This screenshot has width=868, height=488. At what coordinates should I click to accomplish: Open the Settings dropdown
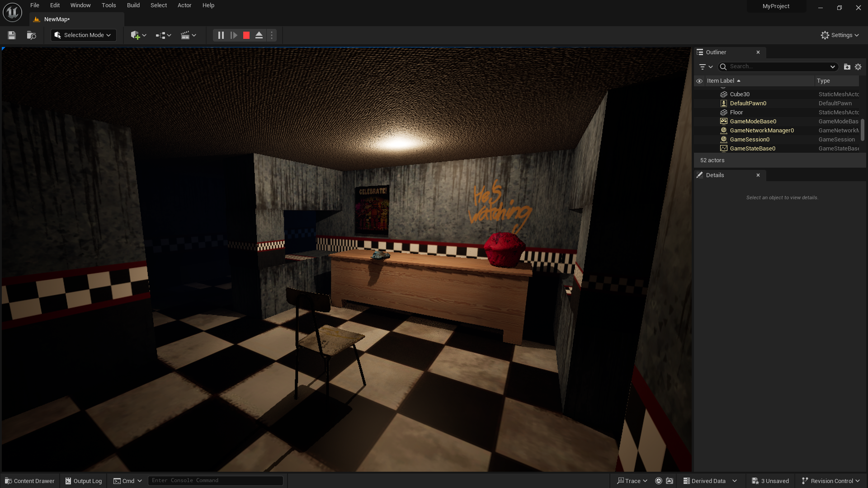point(840,35)
